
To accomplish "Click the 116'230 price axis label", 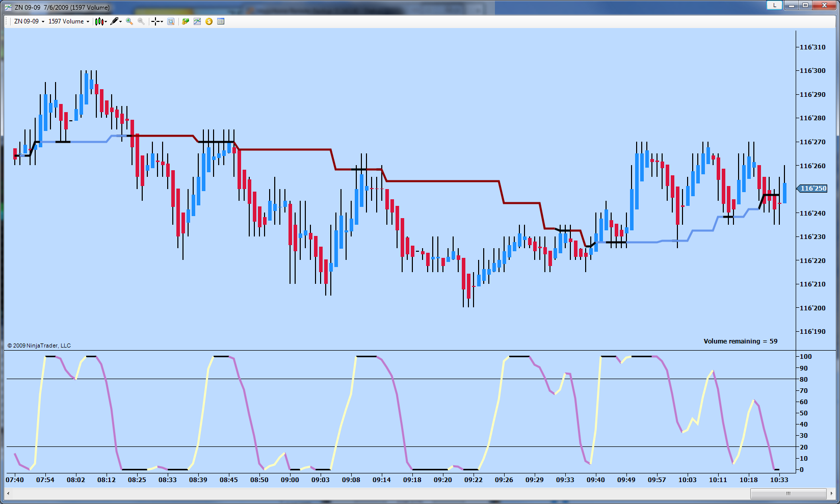I will pos(812,236).
